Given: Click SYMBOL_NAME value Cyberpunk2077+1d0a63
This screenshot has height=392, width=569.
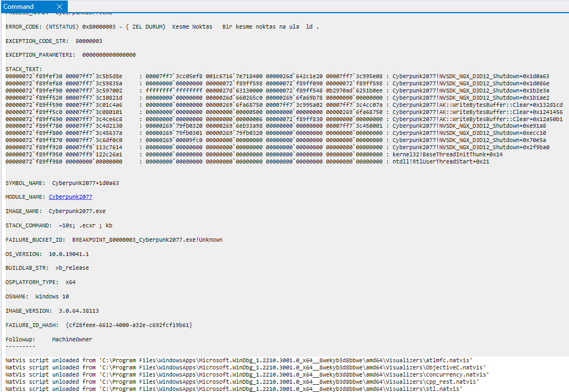Looking at the screenshot, I should [85, 183].
